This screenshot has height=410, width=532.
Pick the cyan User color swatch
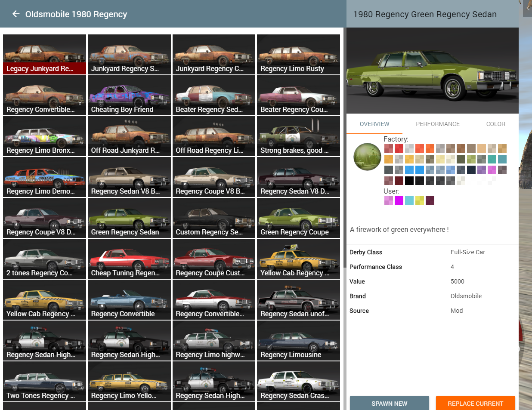(x=409, y=200)
